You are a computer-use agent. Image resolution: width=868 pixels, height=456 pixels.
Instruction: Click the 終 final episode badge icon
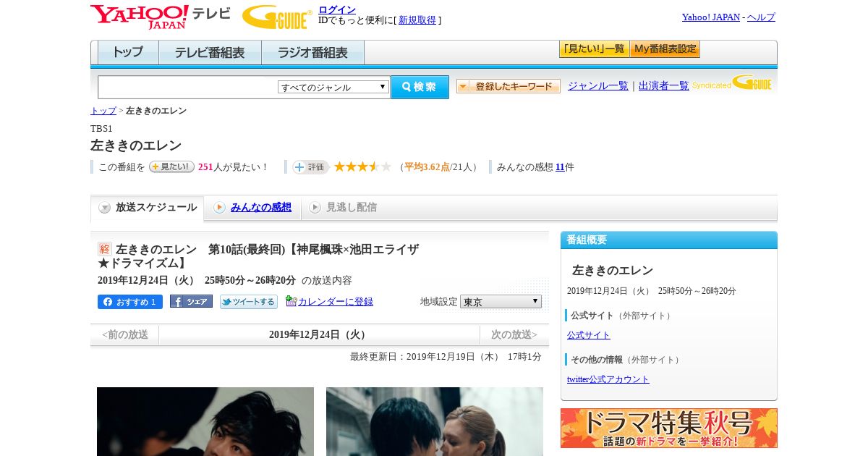coord(105,249)
